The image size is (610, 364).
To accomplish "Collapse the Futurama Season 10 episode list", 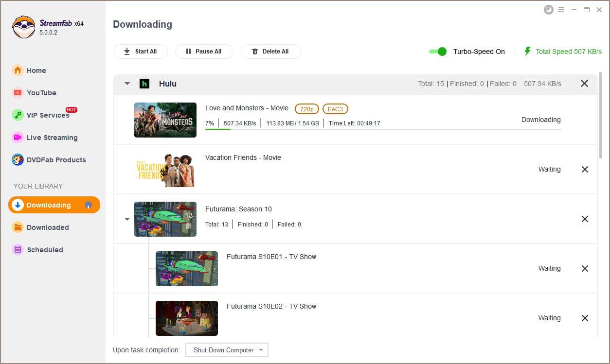I will 127,219.
